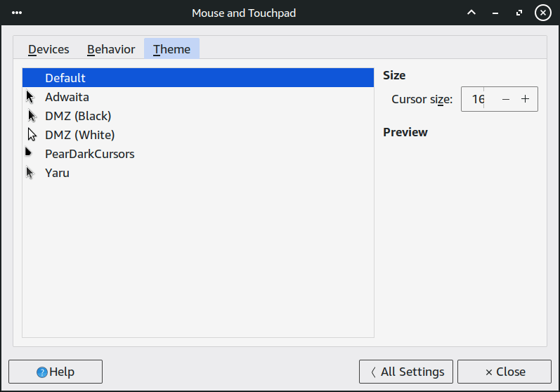Roll up window using titlebar caret button
The width and height of the screenshot is (560, 392).
pyautogui.click(x=471, y=13)
